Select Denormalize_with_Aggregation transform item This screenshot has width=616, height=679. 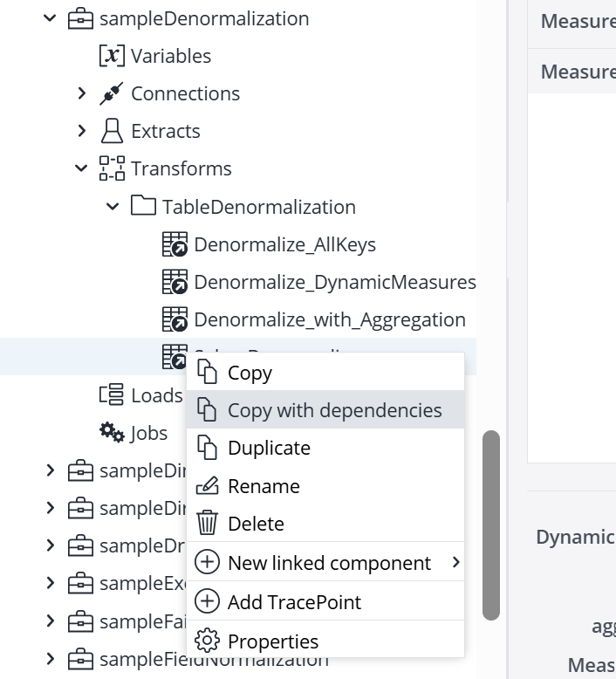[329, 319]
